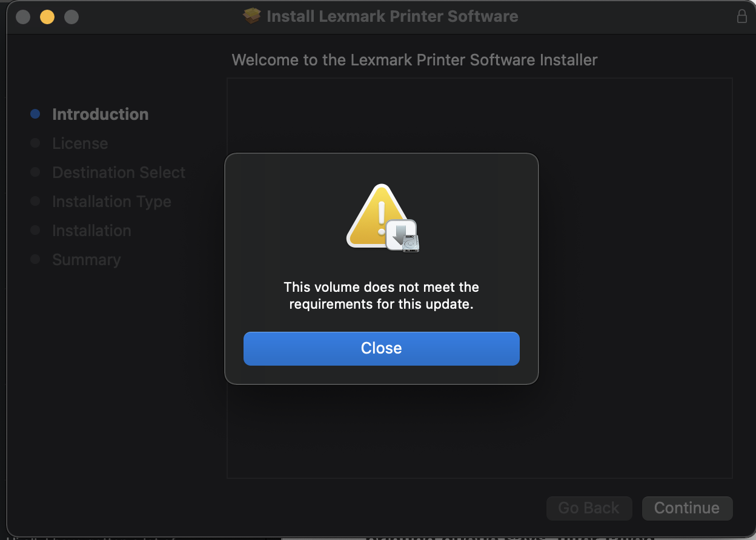Select the Destination Select step
This screenshot has width=756, height=540.
point(119,173)
